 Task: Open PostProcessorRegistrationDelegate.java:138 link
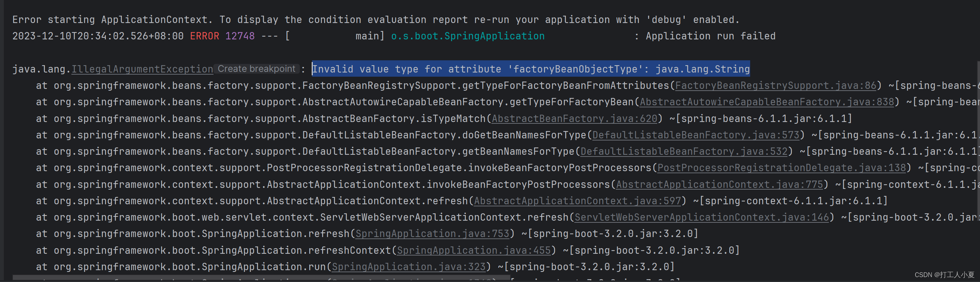click(x=781, y=168)
